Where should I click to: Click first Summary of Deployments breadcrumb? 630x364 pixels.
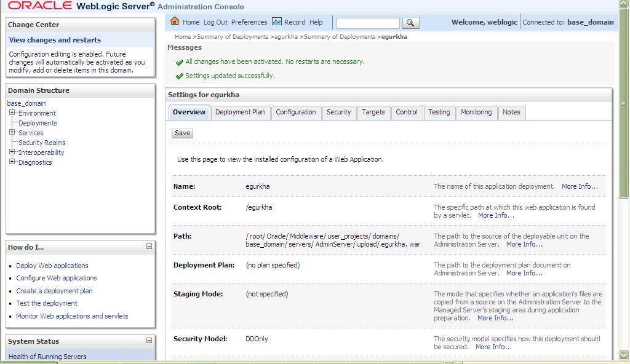click(x=233, y=36)
